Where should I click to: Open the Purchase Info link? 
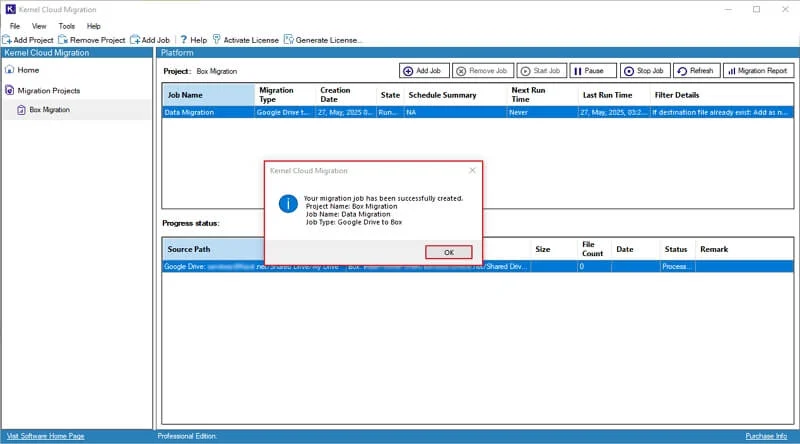pos(766,436)
